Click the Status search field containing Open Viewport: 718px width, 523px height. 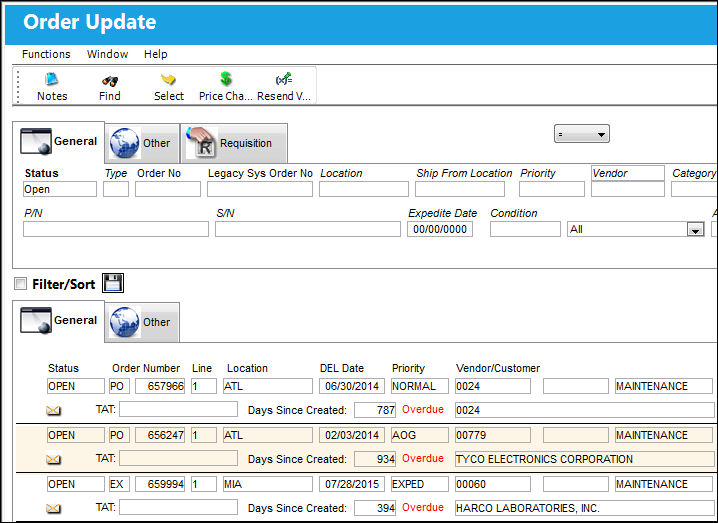(60, 189)
